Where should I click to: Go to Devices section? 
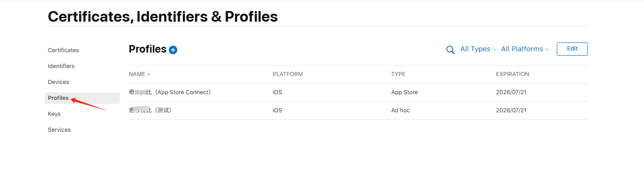pyautogui.click(x=58, y=82)
